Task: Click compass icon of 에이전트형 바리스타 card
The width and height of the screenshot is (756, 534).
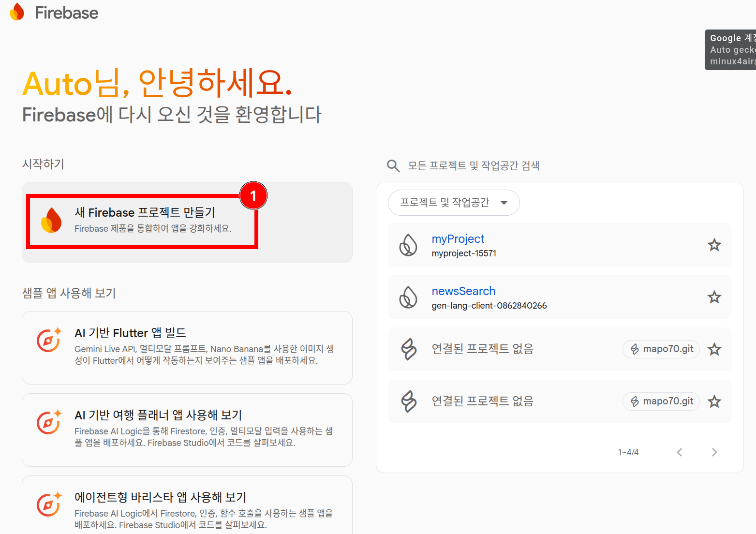Action: click(x=49, y=504)
